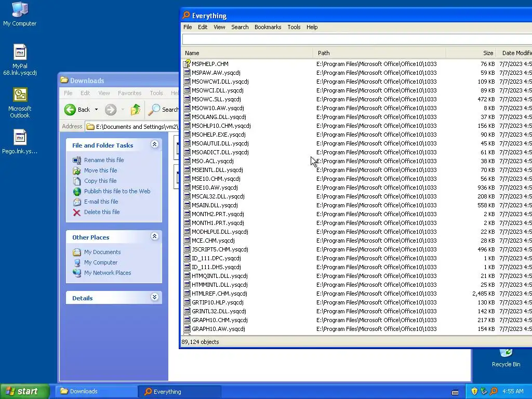The image size is (532, 399).
Task: Open Recycle Bin on desktop
Action: pyautogui.click(x=506, y=358)
